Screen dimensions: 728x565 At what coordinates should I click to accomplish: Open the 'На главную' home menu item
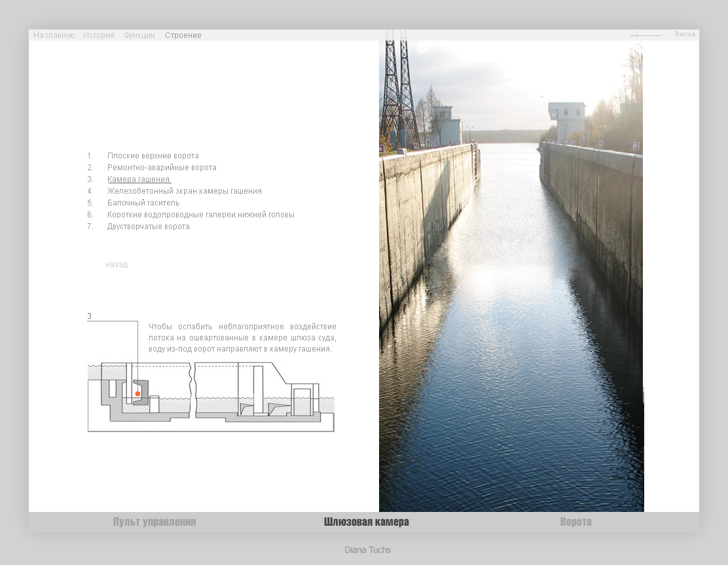pos(54,35)
